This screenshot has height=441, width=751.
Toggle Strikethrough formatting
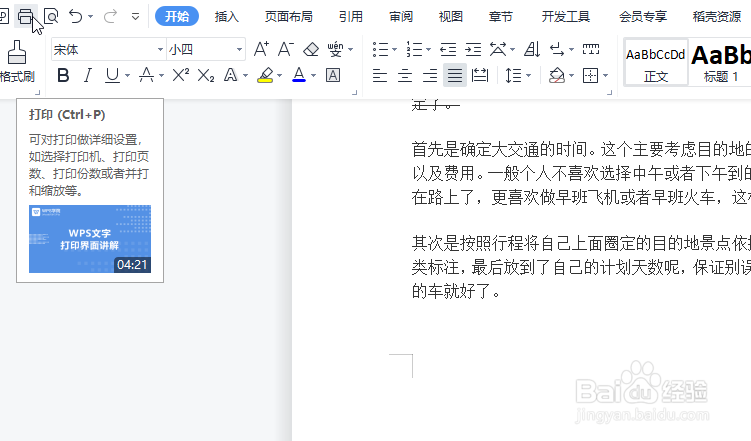click(x=146, y=75)
